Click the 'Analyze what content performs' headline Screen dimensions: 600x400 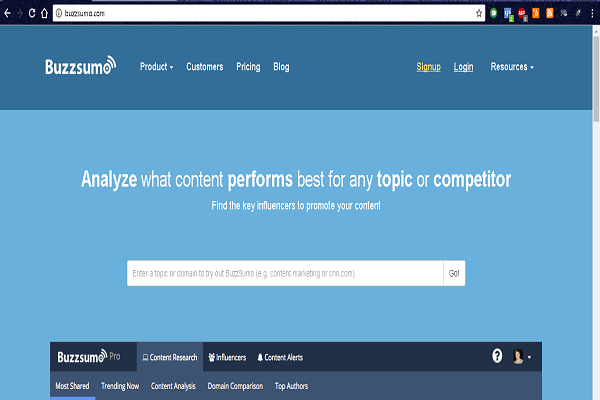pyautogui.click(x=296, y=179)
